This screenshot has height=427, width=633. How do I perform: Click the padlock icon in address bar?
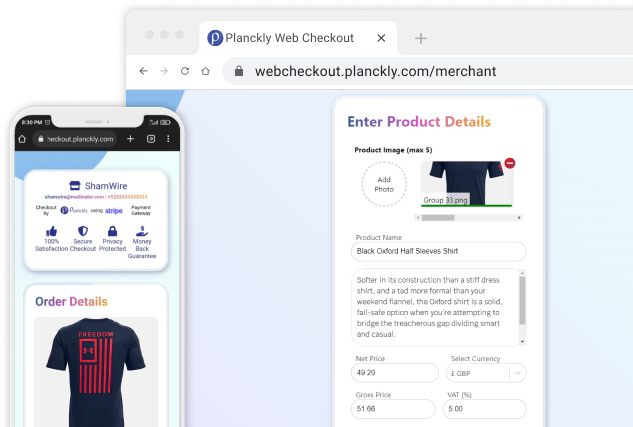coord(239,71)
